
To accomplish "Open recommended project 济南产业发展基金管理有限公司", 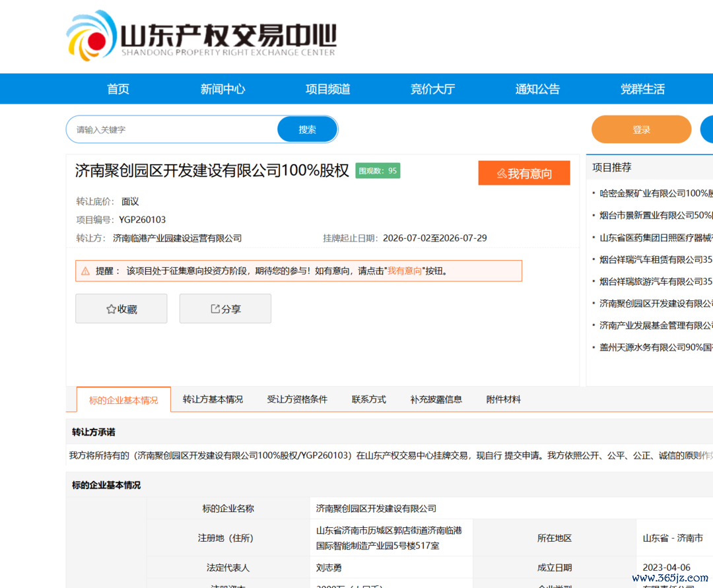I will tap(656, 325).
